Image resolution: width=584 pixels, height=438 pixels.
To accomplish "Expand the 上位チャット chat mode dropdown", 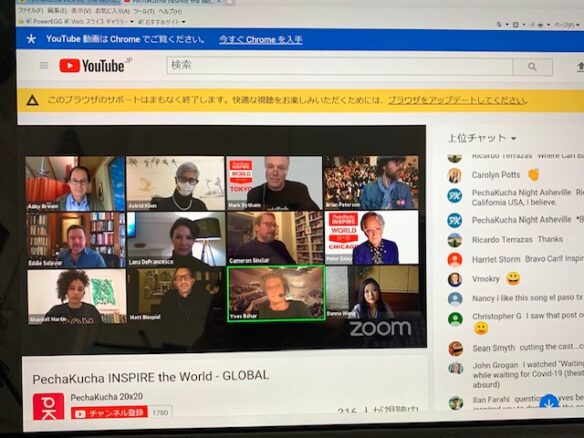I will click(514, 139).
